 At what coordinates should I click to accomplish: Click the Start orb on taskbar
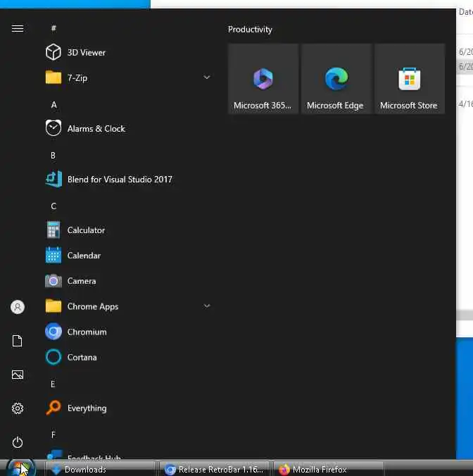[21, 468]
